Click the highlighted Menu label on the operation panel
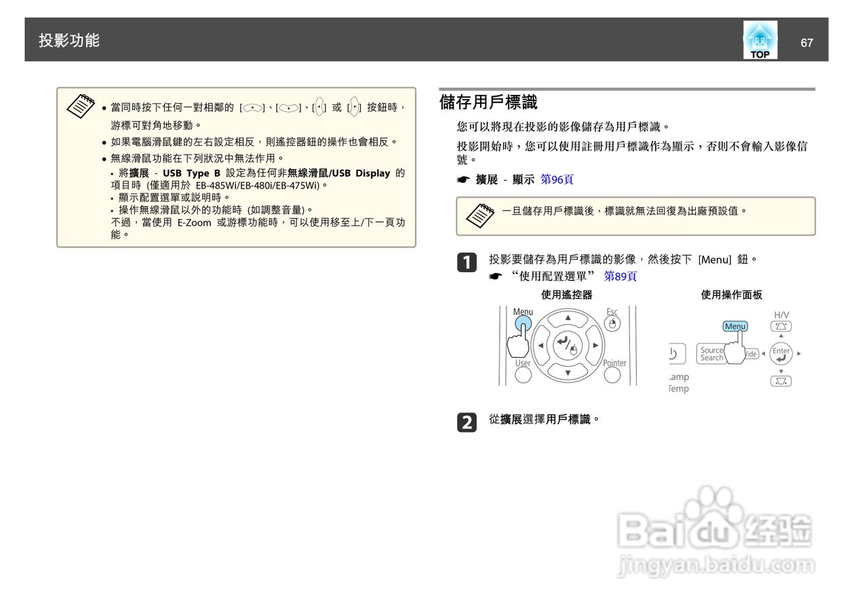The image size is (868, 614). 736,326
